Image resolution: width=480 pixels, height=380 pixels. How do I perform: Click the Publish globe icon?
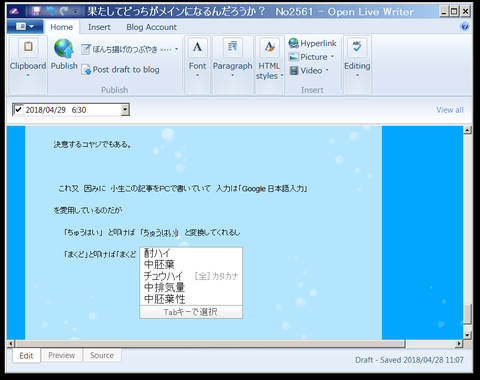64,48
